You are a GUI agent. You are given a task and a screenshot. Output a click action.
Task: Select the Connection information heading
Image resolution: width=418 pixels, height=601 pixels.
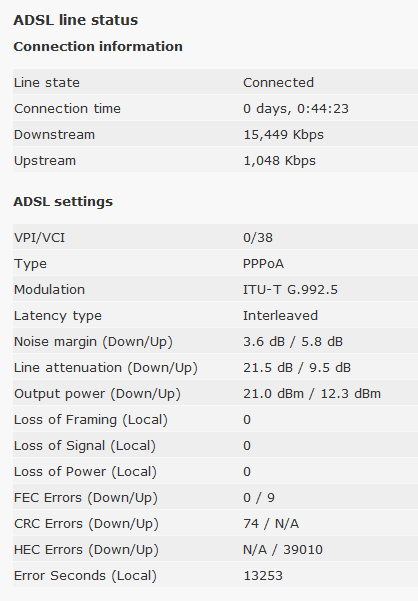(x=98, y=46)
